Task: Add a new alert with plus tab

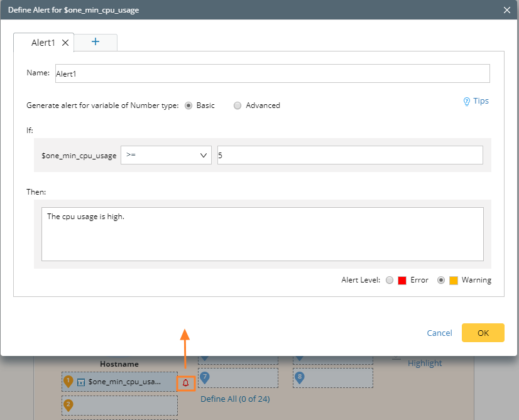Action: [96, 41]
